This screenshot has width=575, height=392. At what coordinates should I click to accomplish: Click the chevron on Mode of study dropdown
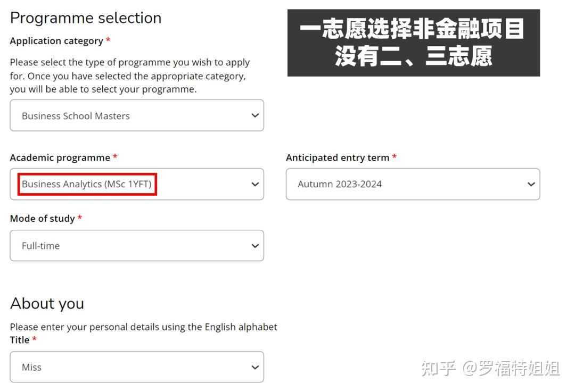point(254,246)
